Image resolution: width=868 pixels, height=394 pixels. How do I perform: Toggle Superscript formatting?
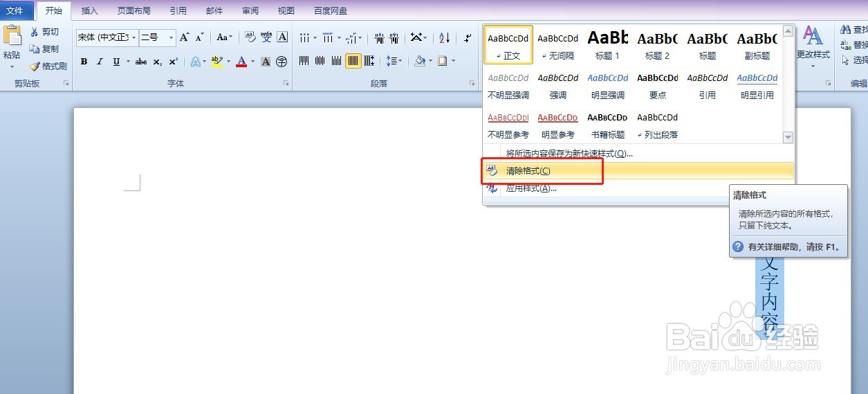pos(174,62)
